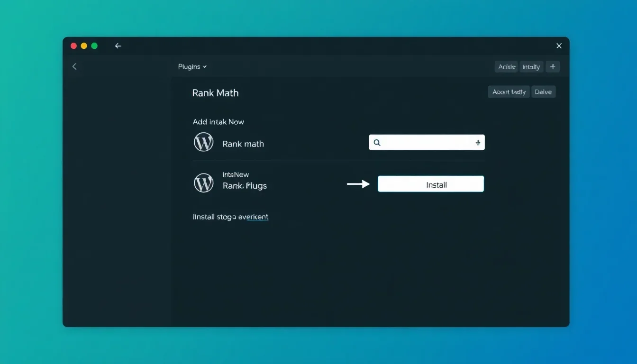Collapse the sidebar with the left chevron

point(74,67)
